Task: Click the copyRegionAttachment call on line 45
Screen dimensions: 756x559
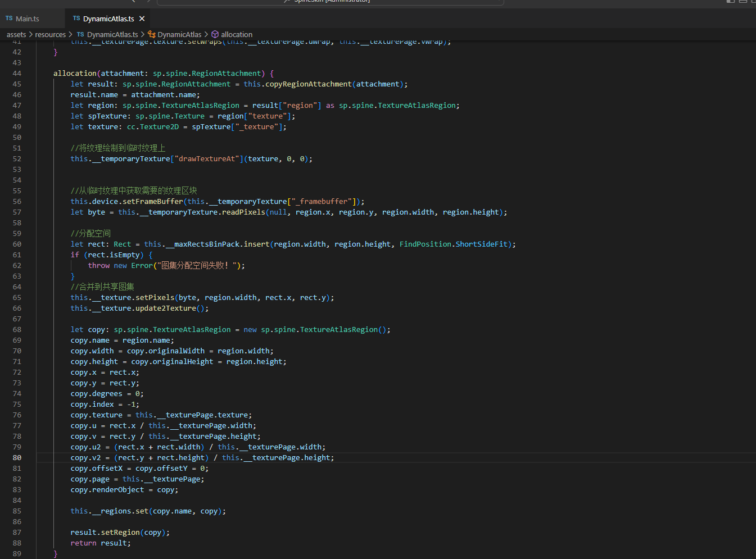Action: (308, 84)
